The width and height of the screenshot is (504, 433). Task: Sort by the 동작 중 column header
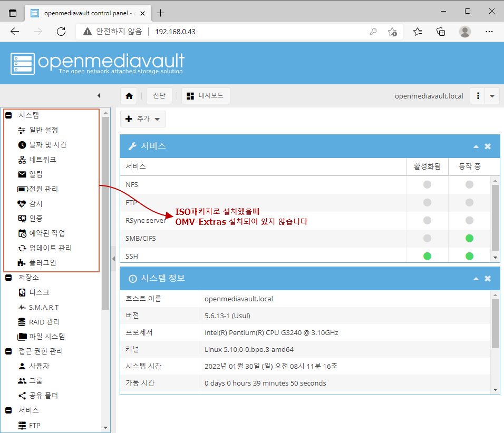[x=469, y=166]
